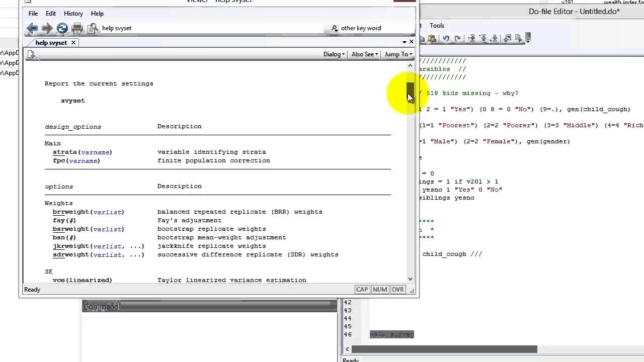Click the 'child_cough ///' line in Do-file Editor
The image size is (644, 362).
coord(452,254)
